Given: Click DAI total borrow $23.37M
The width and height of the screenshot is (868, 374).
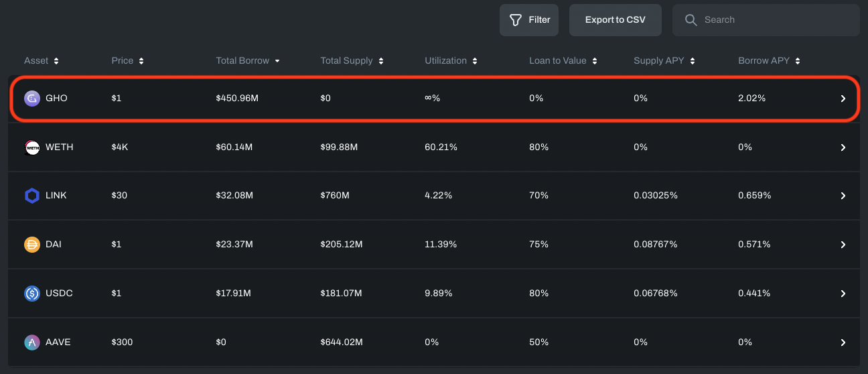Looking at the screenshot, I should click(x=234, y=245).
